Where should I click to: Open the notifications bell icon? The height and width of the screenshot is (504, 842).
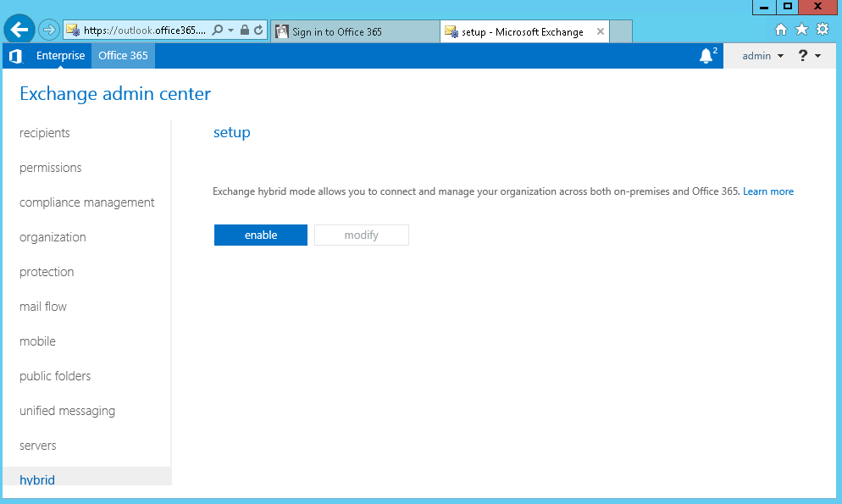(708, 56)
